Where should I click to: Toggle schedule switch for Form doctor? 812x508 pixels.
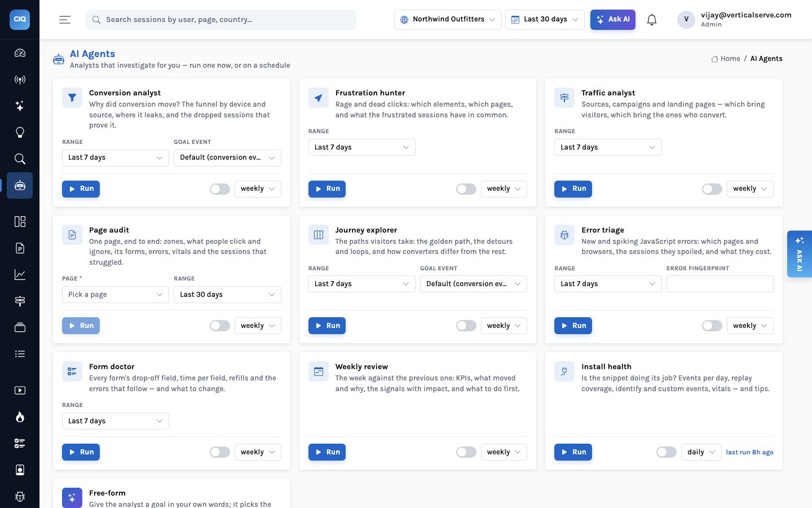220,452
